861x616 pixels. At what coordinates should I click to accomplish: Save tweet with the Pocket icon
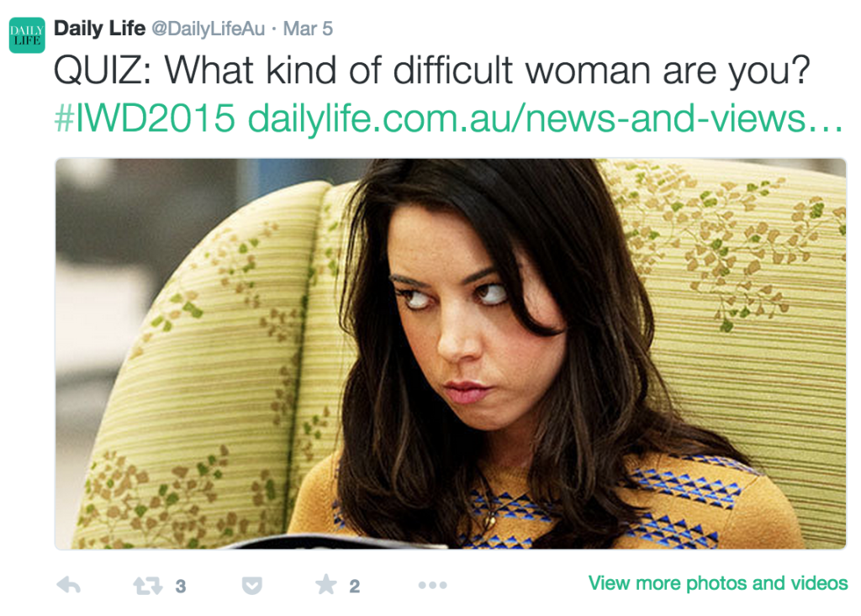point(252,586)
